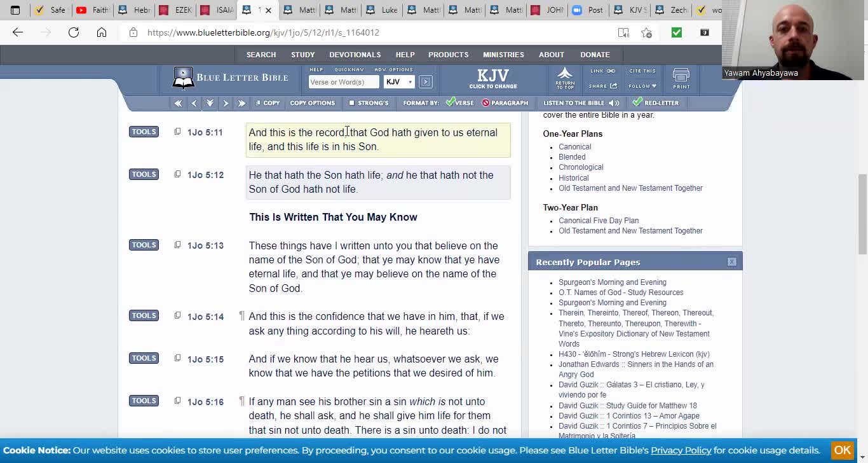Screen dimensions: 868x463
Task: Open ABOUT menu
Action: point(552,55)
